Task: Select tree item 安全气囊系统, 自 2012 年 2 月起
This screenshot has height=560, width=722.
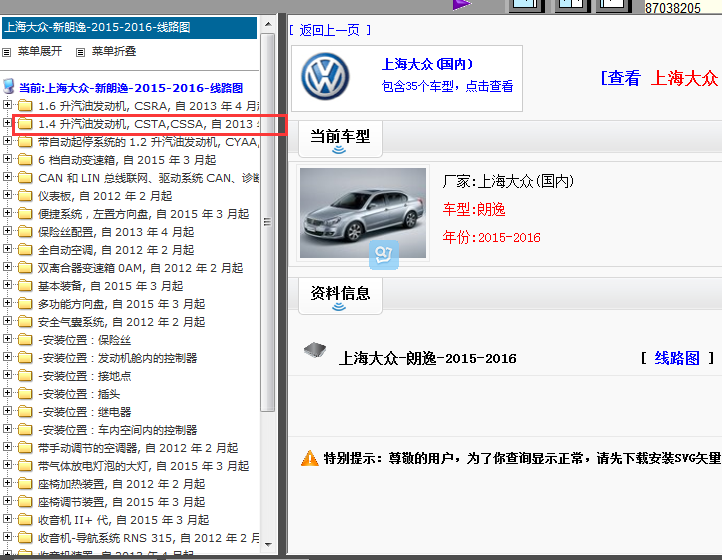Action: click(122, 322)
